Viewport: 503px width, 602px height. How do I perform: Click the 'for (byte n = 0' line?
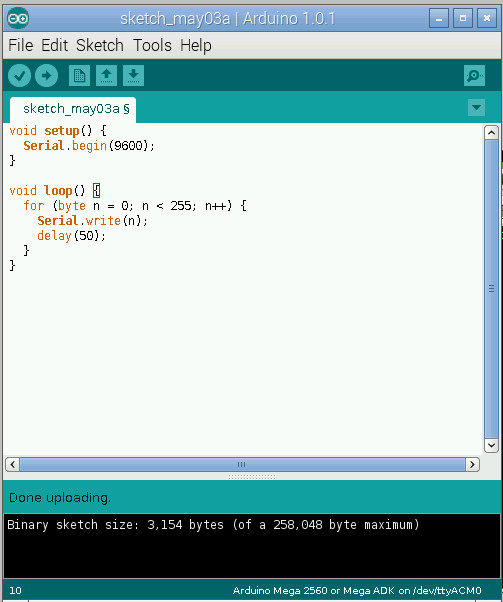click(x=135, y=206)
